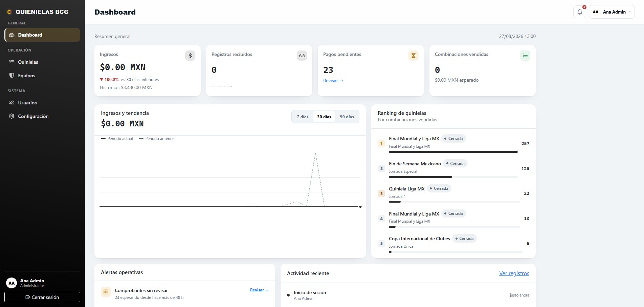Click the Periodo actual legend item
Image resolution: width=644 pixels, height=307 pixels.
coord(117,139)
